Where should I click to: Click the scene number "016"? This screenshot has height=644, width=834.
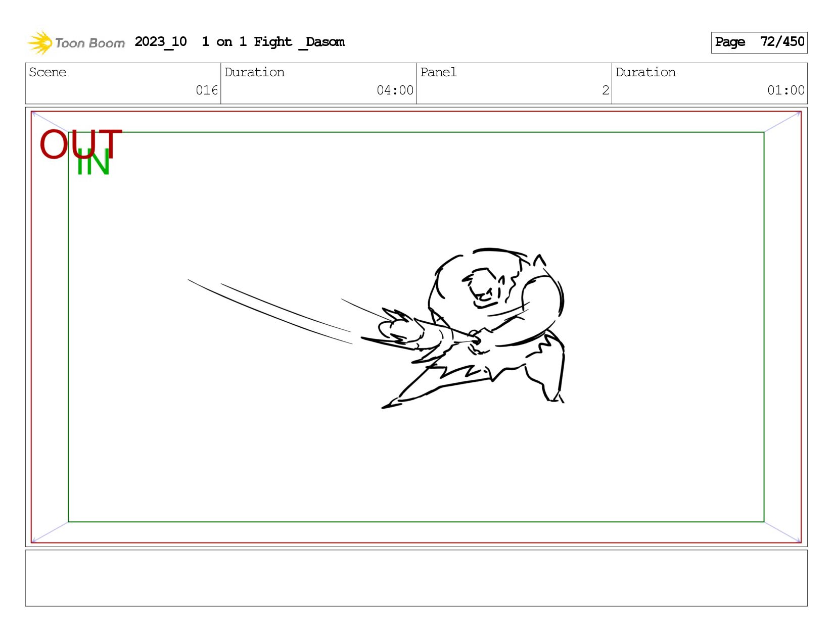coord(207,90)
